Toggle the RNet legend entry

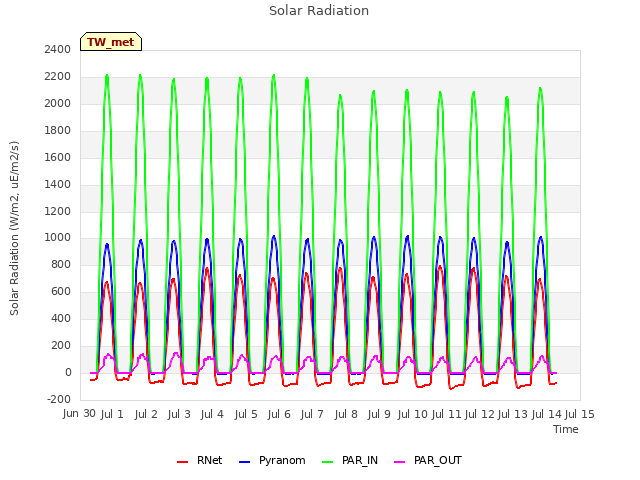[200, 460]
